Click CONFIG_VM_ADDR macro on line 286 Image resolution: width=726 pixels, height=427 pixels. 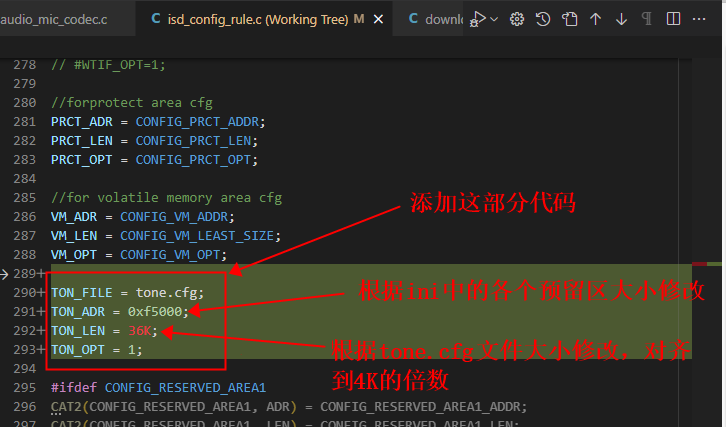click(x=174, y=217)
